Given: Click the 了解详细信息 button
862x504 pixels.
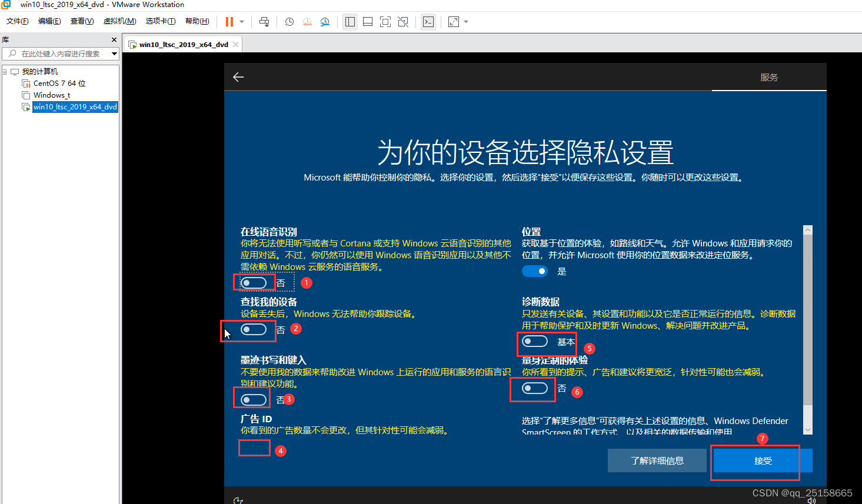Looking at the screenshot, I should (x=657, y=460).
